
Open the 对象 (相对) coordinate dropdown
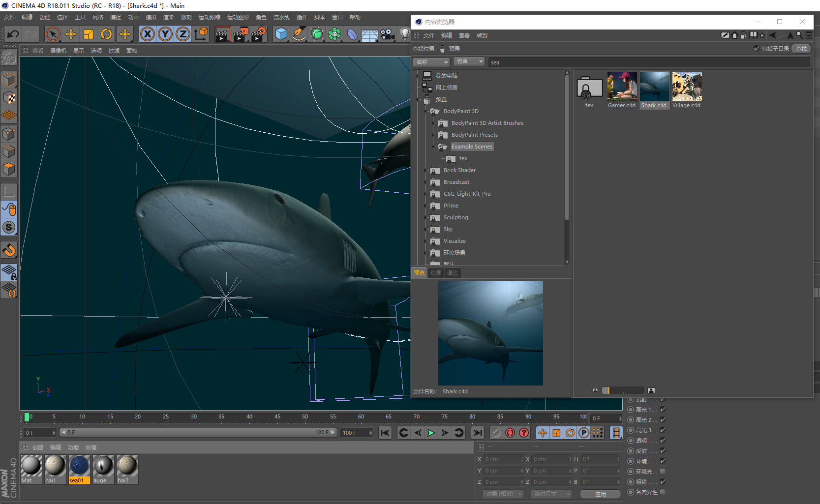[x=503, y=494]
